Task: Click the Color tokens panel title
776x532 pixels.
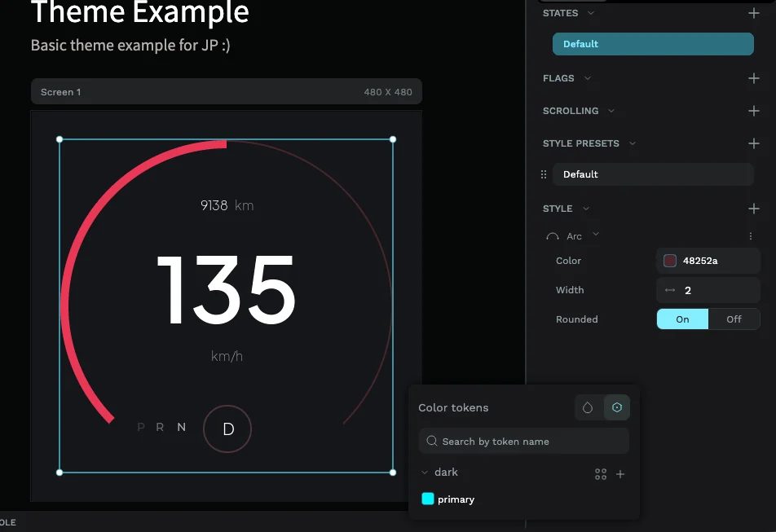Action: pos(453,407)
